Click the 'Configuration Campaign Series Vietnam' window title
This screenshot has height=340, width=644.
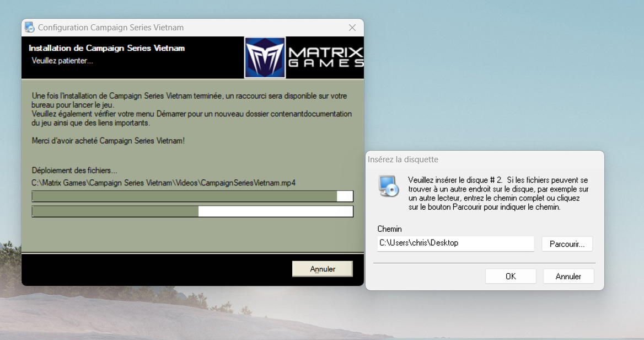tap(111, 28)
